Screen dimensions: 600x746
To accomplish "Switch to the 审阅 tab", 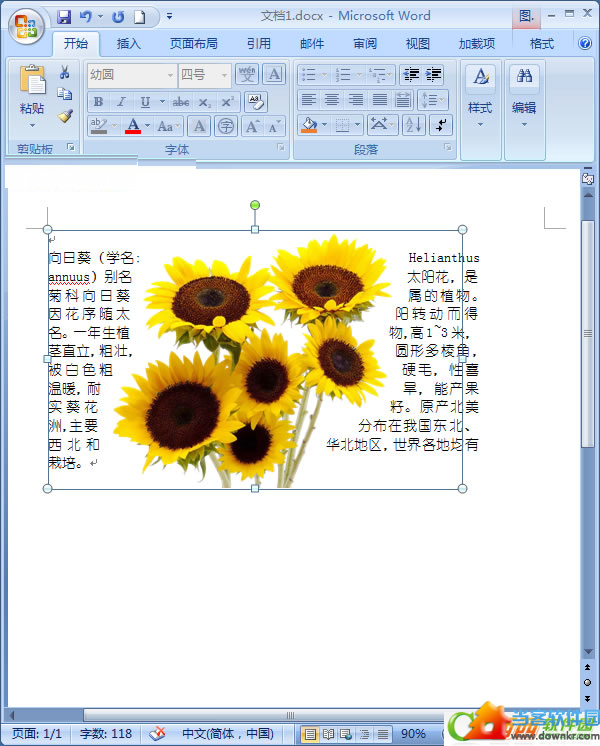I will (365, 44).
